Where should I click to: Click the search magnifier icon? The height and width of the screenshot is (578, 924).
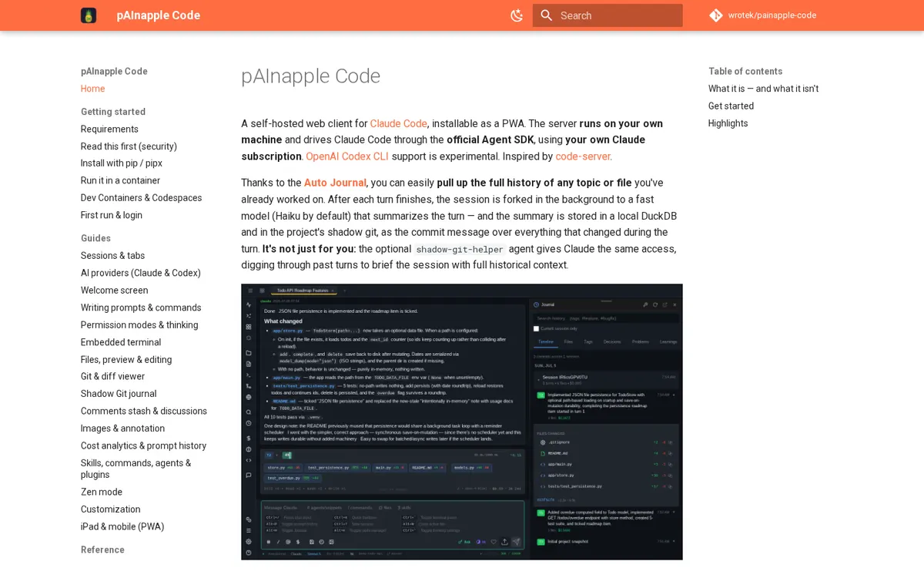pyautogui.click(x=547, y=15)
